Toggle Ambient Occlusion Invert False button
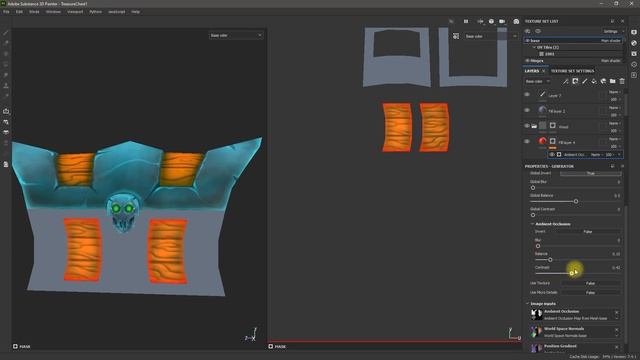The image size is (640, 360). pyautogui.click(x=588, y=232)
